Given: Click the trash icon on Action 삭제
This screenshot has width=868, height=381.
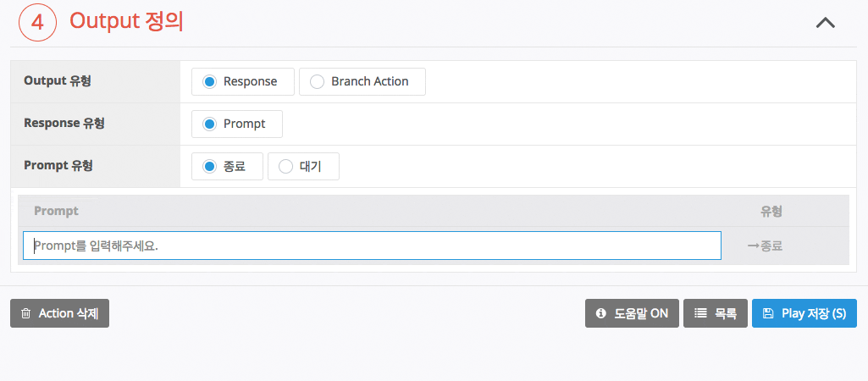Looking at the screenshot, I should click(x=25, y=313).
